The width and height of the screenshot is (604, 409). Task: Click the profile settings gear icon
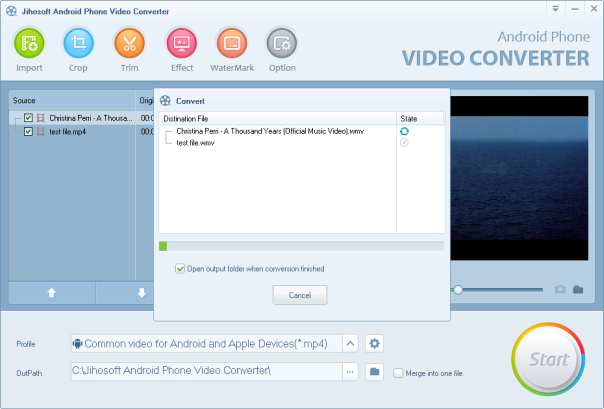[375, 344]
